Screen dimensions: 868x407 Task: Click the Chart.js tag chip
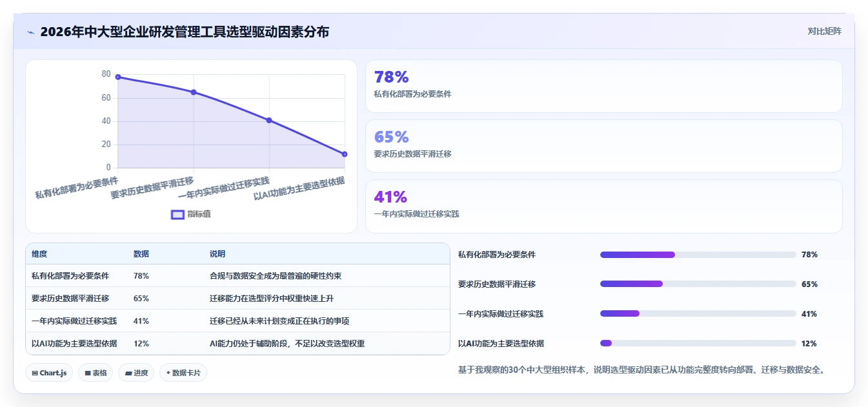[49, 373]
